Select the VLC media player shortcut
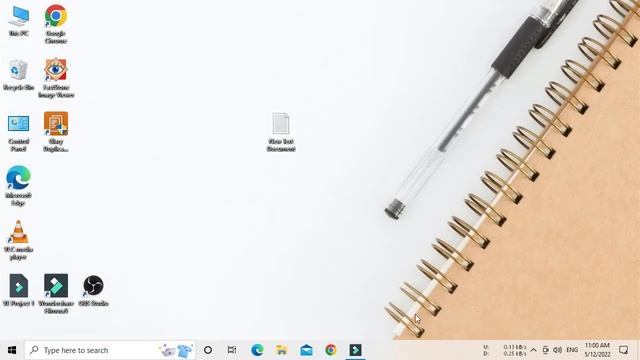The width and height of the screenshot is (640, 360). tap(18, 240)
